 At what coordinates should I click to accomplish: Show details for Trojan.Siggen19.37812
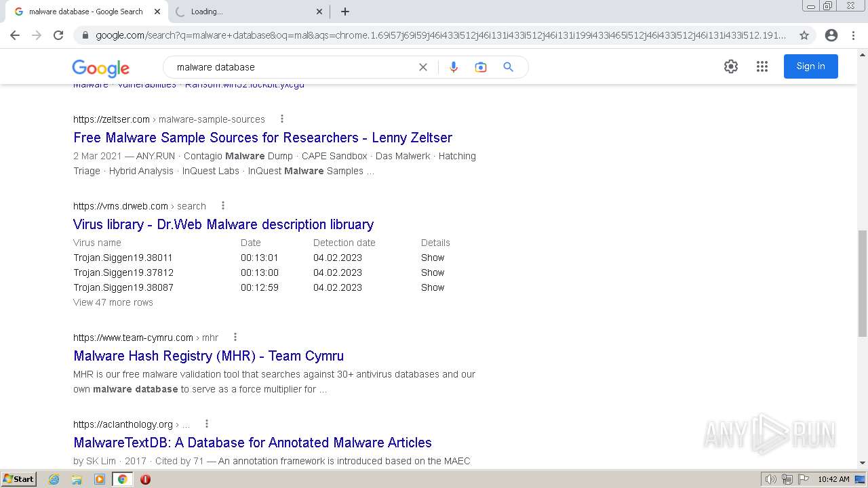click(433, 272)
